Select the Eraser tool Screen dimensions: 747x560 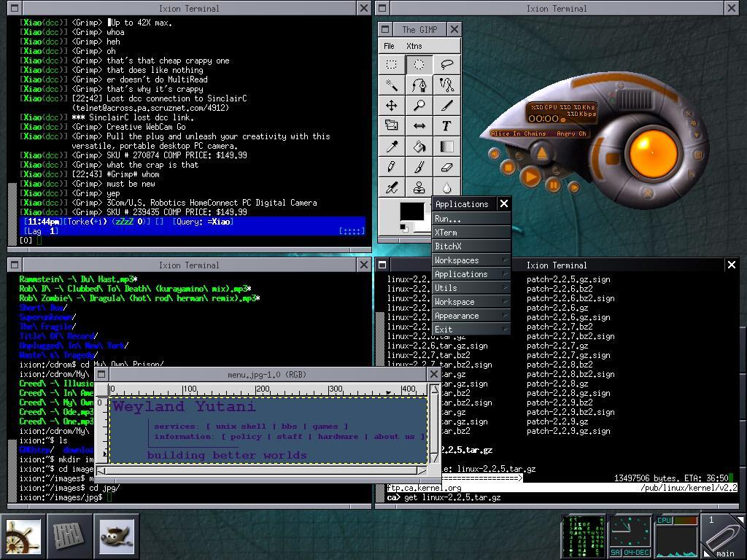446,167
